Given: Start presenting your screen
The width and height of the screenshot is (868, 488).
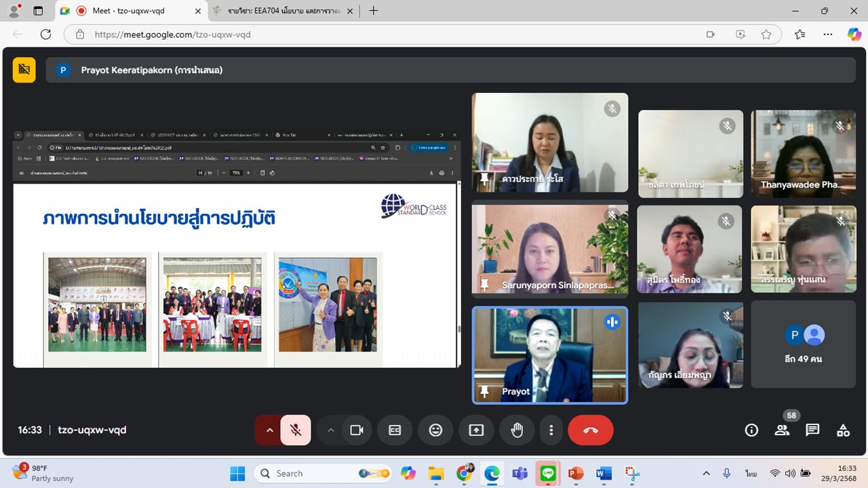Looking at the screenshot, I should [x=476, y=430].
